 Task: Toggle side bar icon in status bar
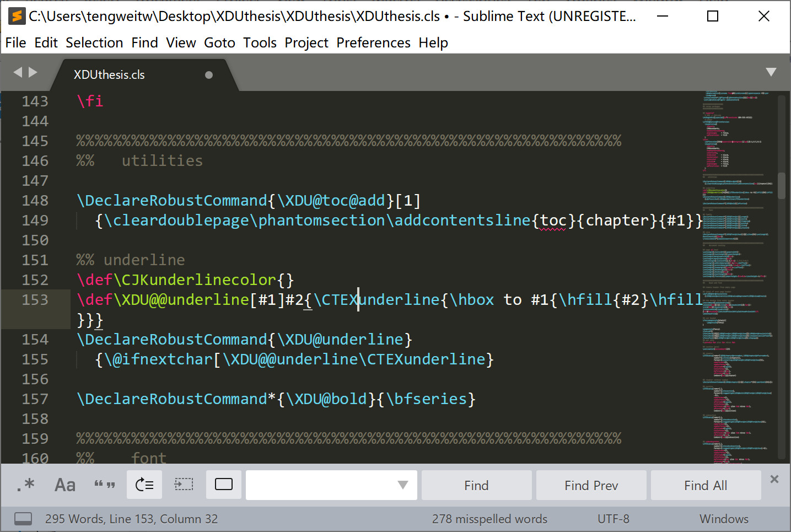pos(23,519)
